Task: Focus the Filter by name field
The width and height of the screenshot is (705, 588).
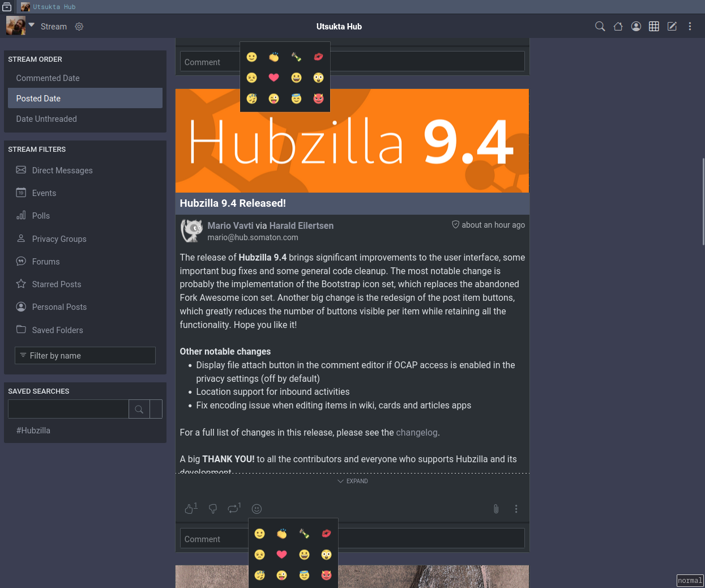Action: click(85, 356)
